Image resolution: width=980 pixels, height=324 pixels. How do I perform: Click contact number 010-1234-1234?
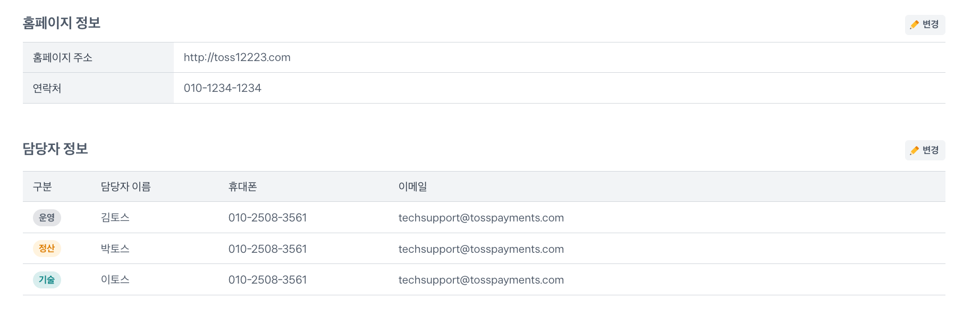point(223,88)
